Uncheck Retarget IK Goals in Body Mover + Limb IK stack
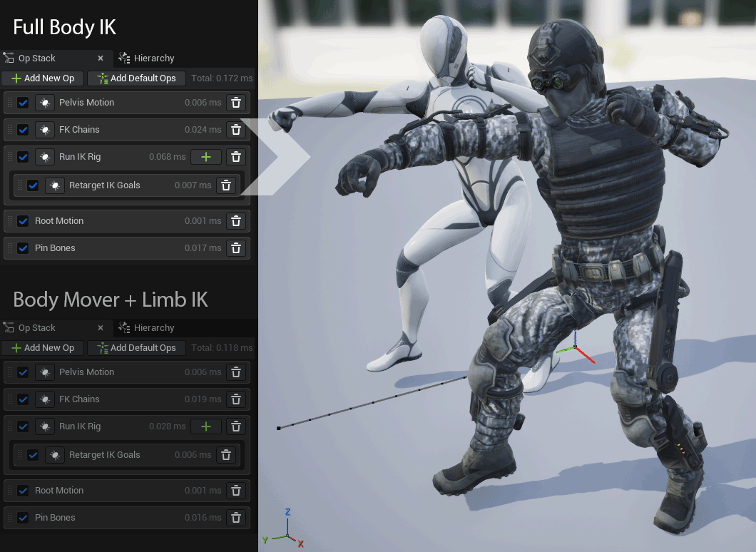The width and height of the screenshot is (756, 552). pos(33,455)
